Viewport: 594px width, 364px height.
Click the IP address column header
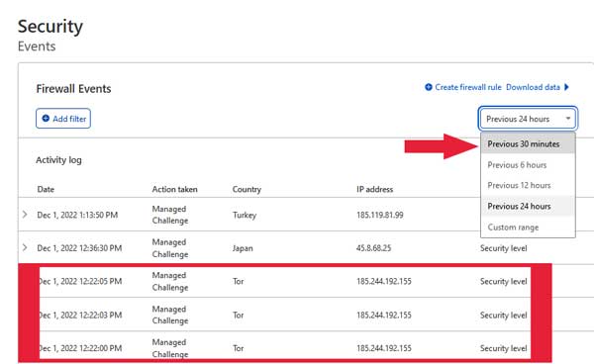[374, 189]
